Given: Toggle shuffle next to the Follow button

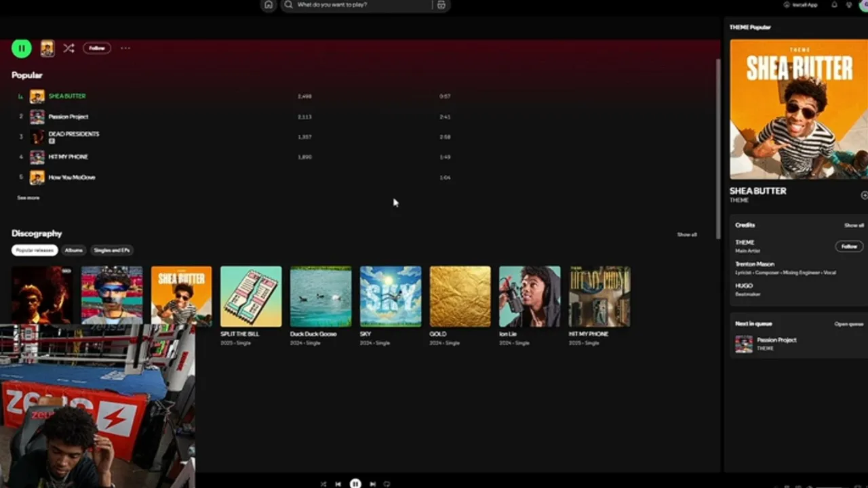Looking at the screenshot, I should tap(68, 48).
